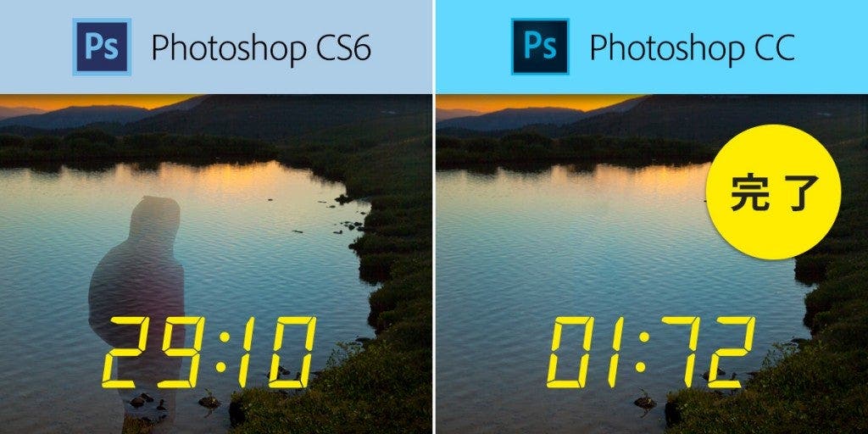Image resolution: width=868 pixels, height=434 pixels.
Task: Click the "72" digits on CC timer
Action: point(708,352)
